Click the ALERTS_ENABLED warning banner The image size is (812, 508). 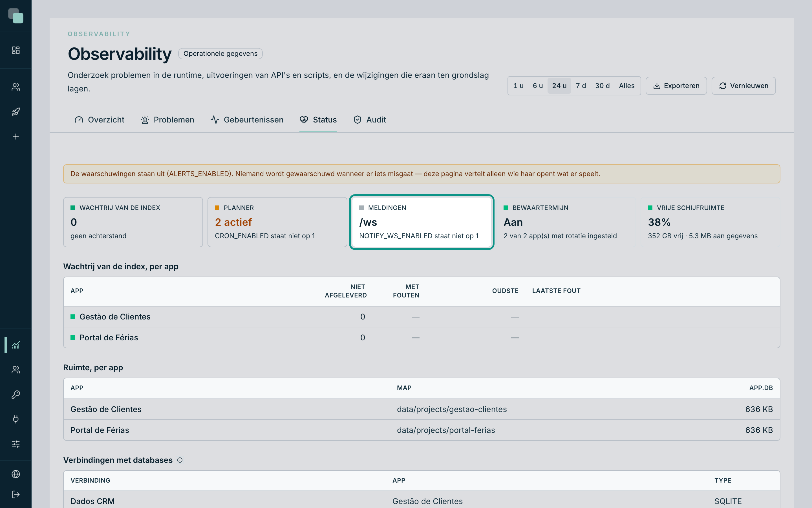[422, 174]
